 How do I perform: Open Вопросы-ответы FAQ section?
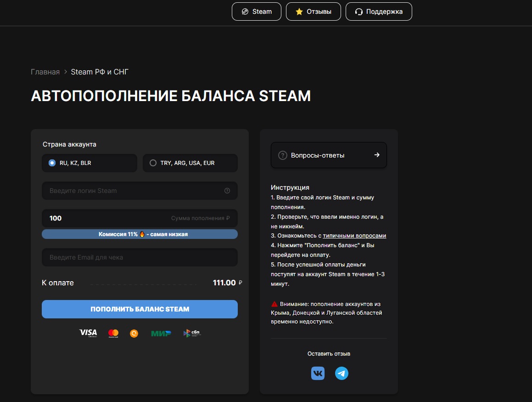(329, 155)
